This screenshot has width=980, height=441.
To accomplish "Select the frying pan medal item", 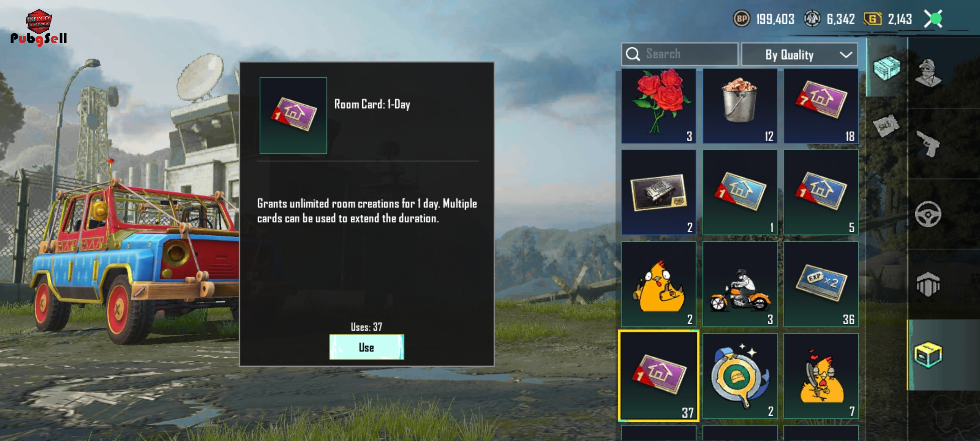I will coord(740,376).
